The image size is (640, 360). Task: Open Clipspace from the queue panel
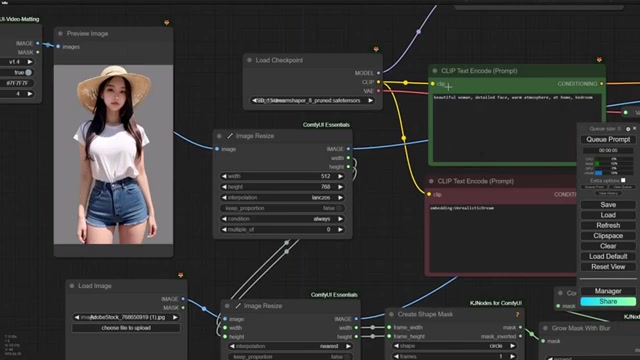pos(608,236)
